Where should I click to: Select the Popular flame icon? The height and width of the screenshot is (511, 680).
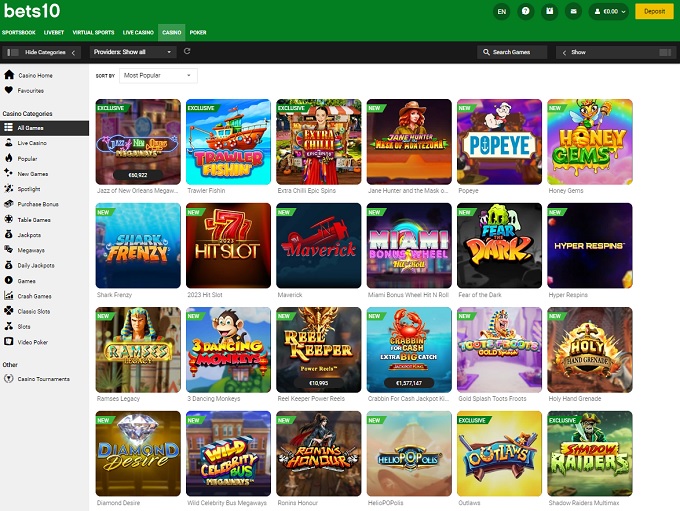[x=9, y=158]
